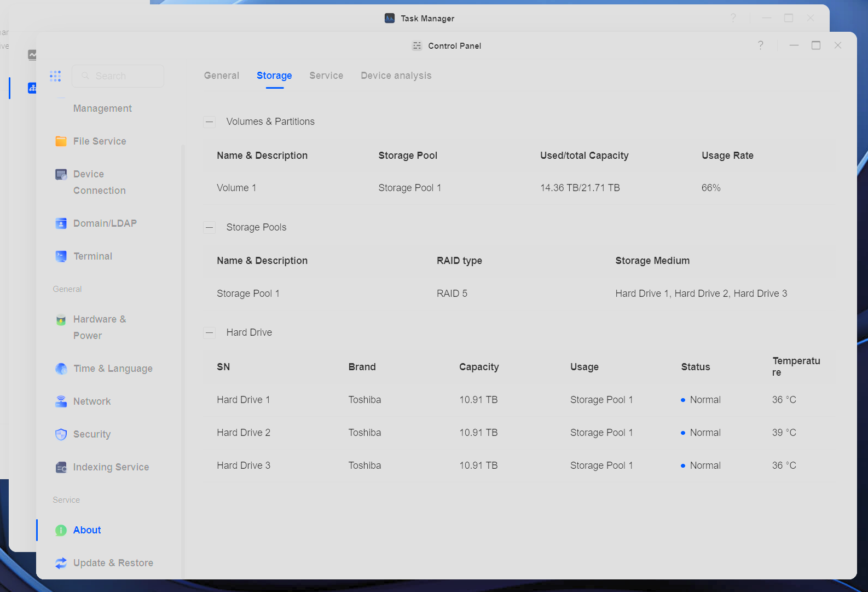
Task: Click the Indexing Service icon
Action: pyautogui.click(x=61, y=467)
